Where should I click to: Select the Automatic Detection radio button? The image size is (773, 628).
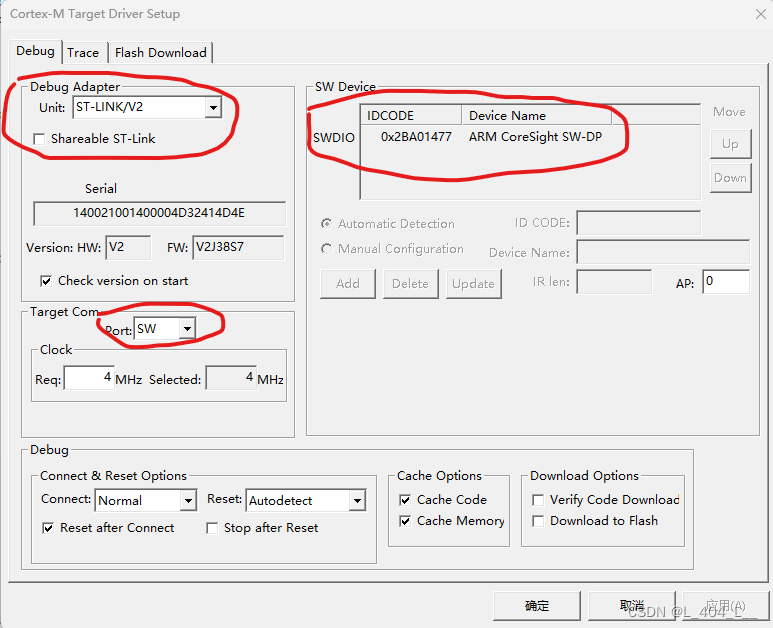pos(326,224)
